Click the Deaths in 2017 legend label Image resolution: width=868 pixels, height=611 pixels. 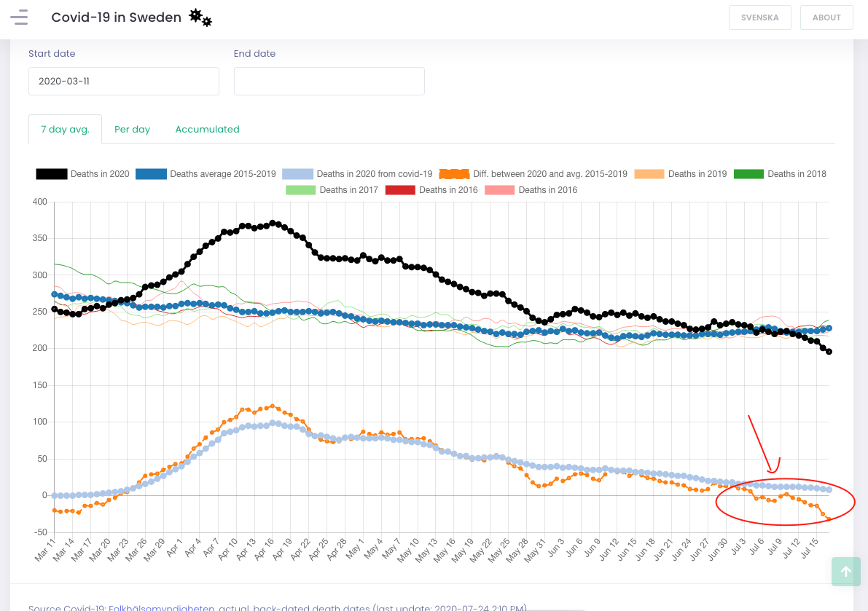click(x=349, y=190)
